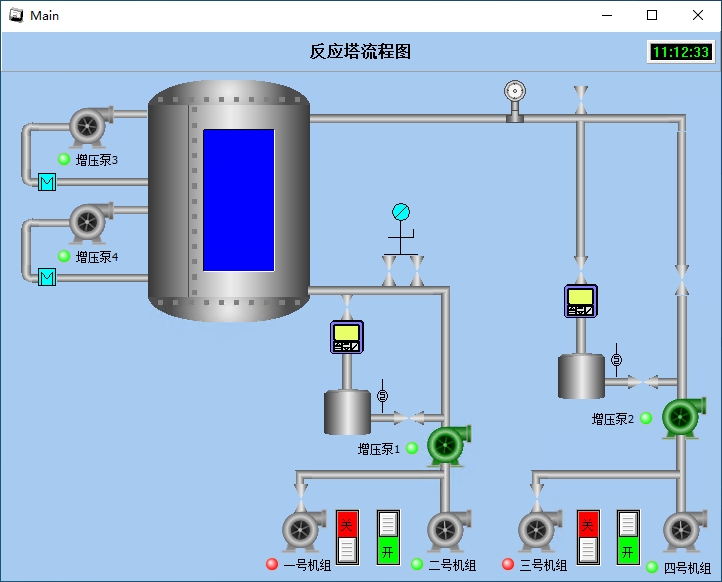This screenshot has height=582, width=722.
Task: Click the 增压泵4 label
Action: click(x=97, y=257)
